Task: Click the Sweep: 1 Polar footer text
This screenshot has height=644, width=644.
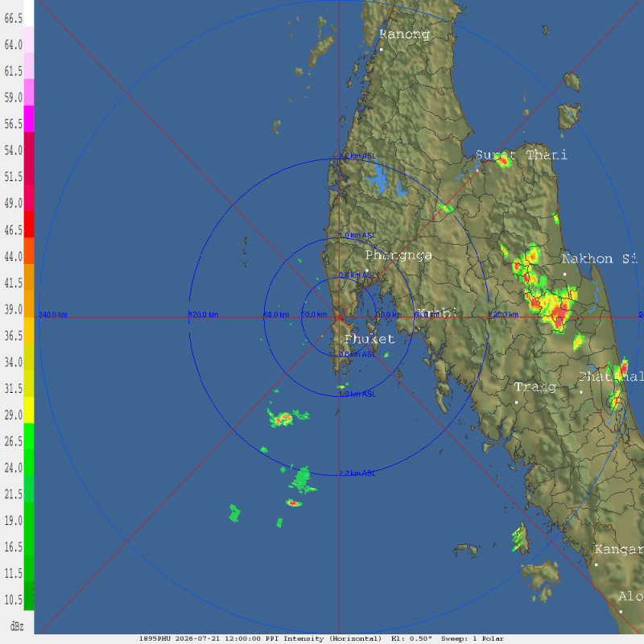Action: (x=473, y=638)
